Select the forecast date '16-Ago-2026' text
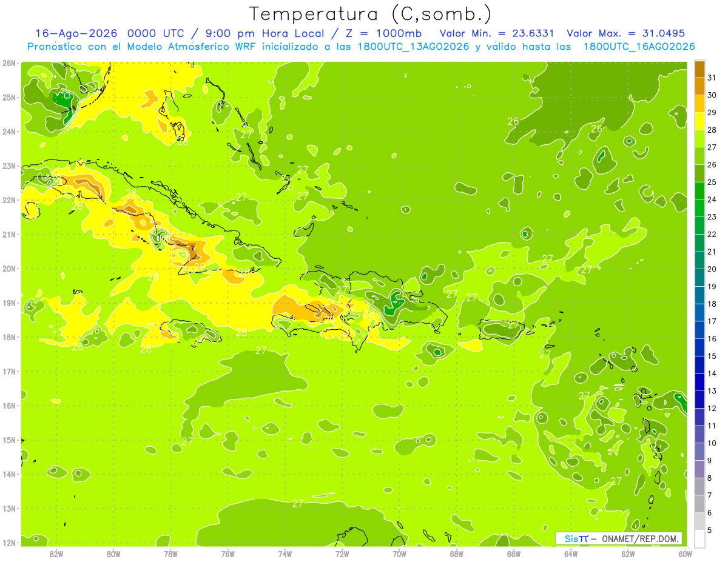The image size is (728, 562). point(76,33)
